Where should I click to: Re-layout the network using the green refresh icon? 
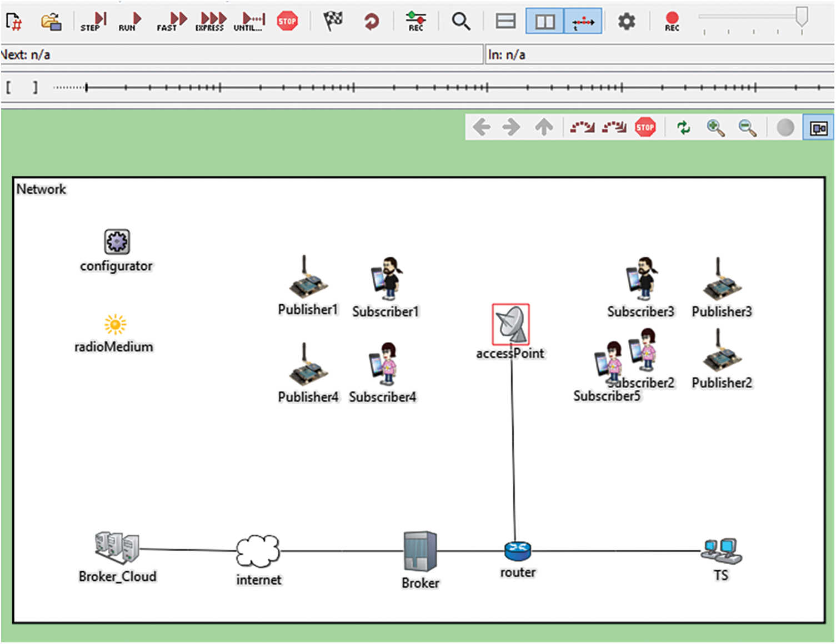pyautogui.click(x=683, y=127)
